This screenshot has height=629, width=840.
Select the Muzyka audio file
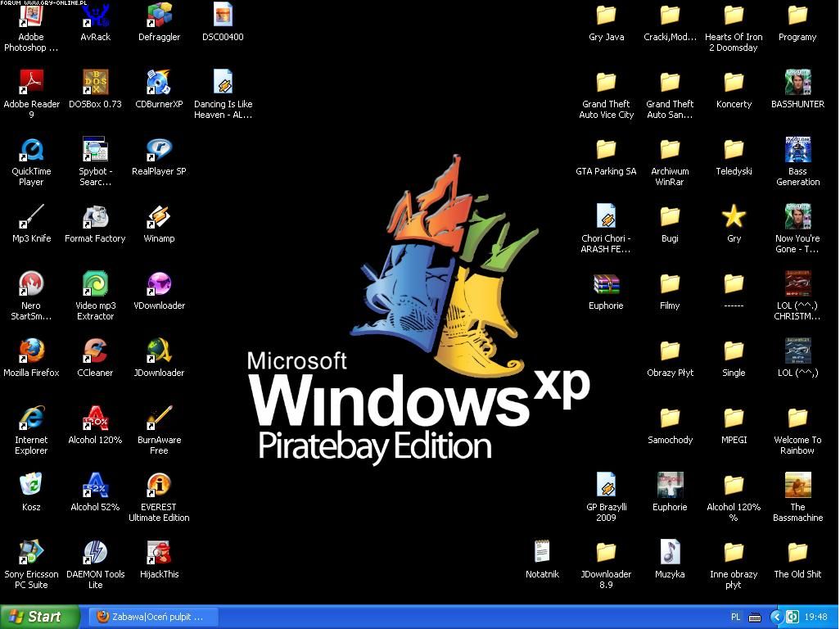click(670, 552)
